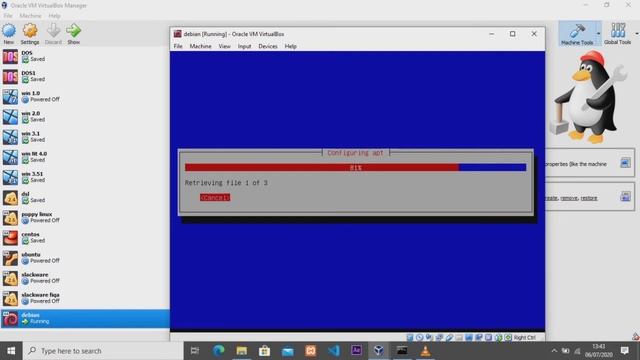This screenshot has width=640, height=360.
Task: Click the DOS1 virtual machine icon
Action: point(10,76)
